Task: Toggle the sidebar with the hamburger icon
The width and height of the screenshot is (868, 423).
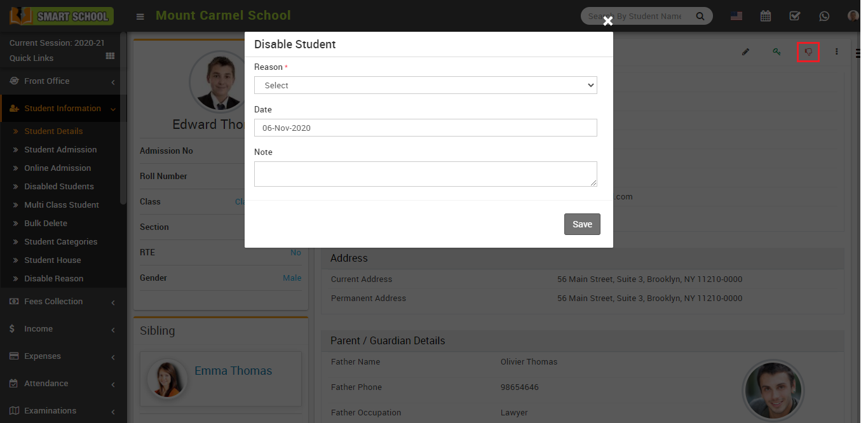Action: click(140, 15)
